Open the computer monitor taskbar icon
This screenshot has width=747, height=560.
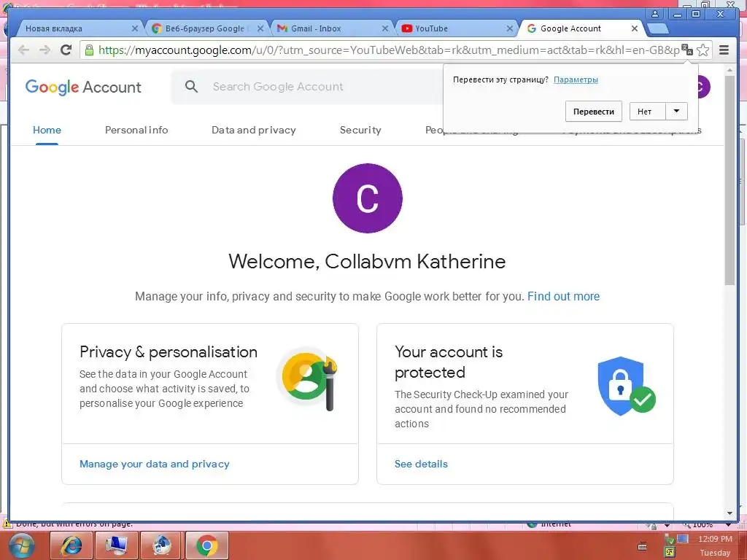116,545
